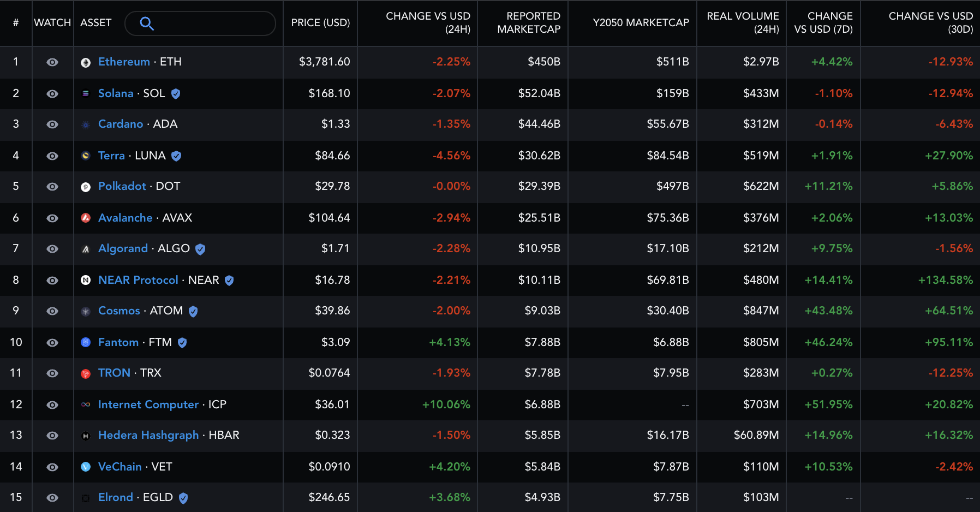
Task: Add Polkadot to watchlist via eye icon
Action: (x=52, y=187)
